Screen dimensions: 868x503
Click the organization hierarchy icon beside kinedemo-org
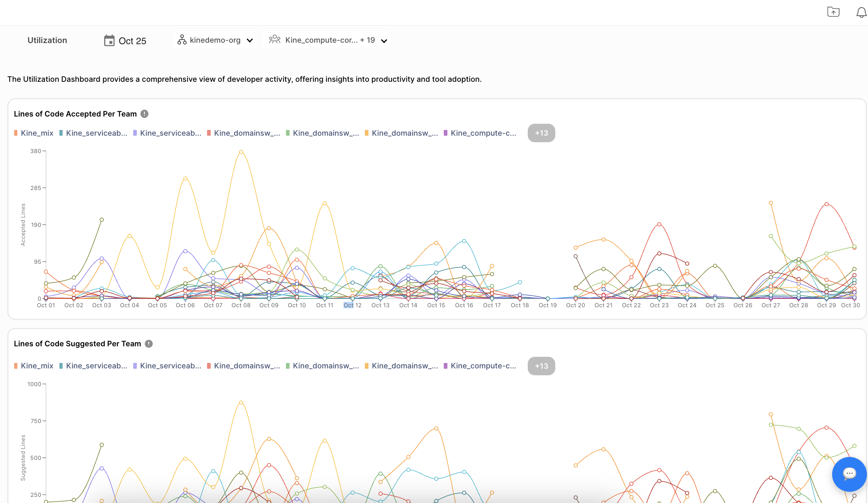[182, 40]
